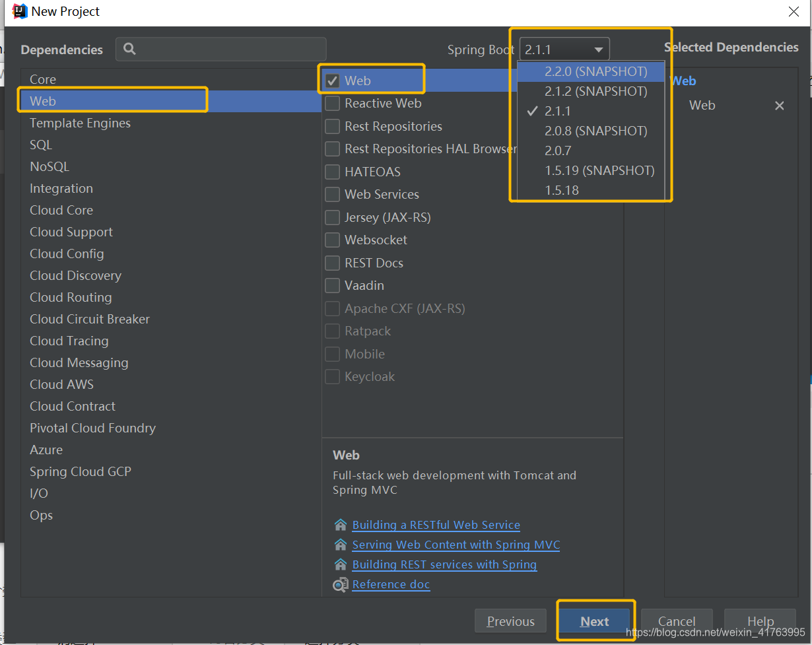Click the house icon beside Serving Web Content
812x645 pixels.
(x=341, y=545)
